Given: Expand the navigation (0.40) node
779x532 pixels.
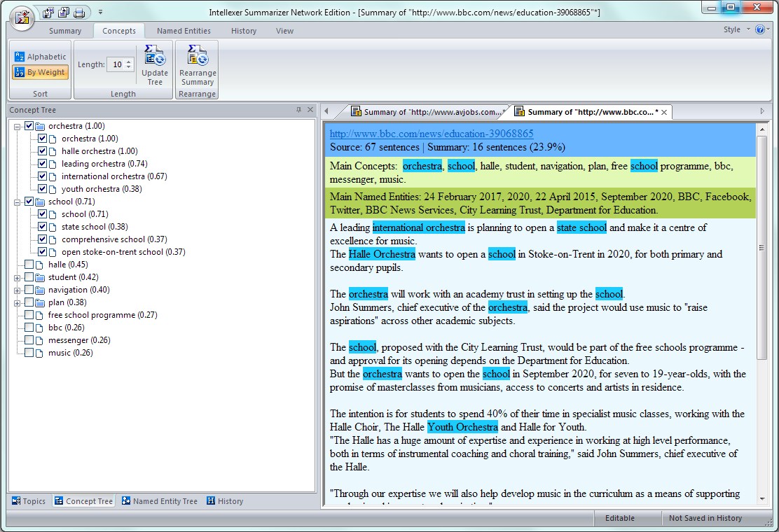Looking at the screenshot, I should pos(17,290).
